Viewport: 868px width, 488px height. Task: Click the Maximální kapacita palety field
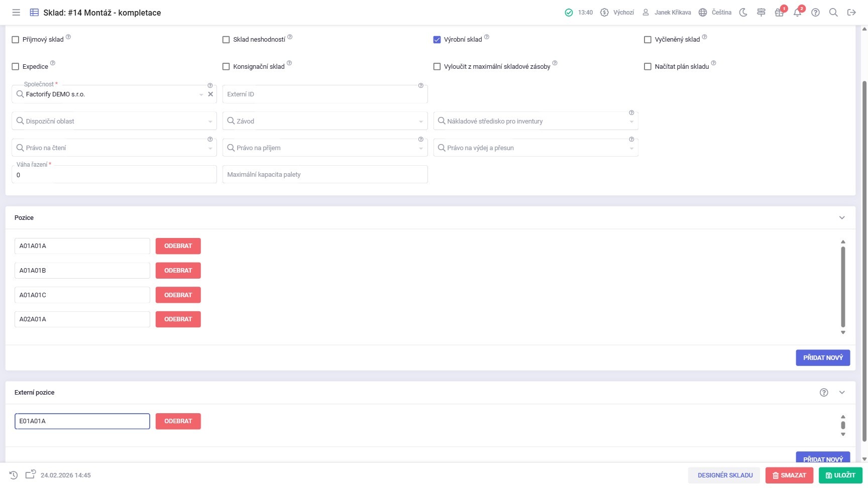coord(324,175)
